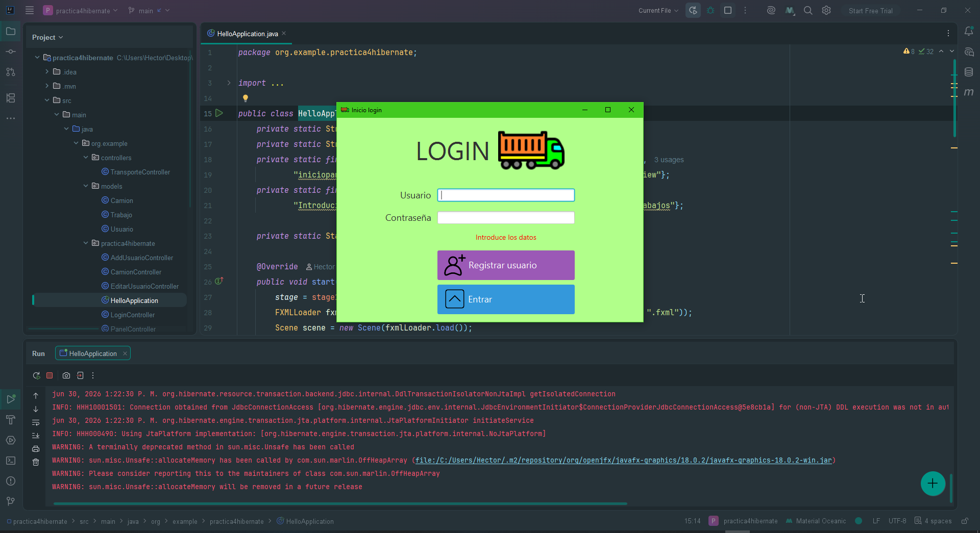The width and height of the screenshot is (980, 533).
Task: Open the Terminal tool window
Action: pos(11,461)
